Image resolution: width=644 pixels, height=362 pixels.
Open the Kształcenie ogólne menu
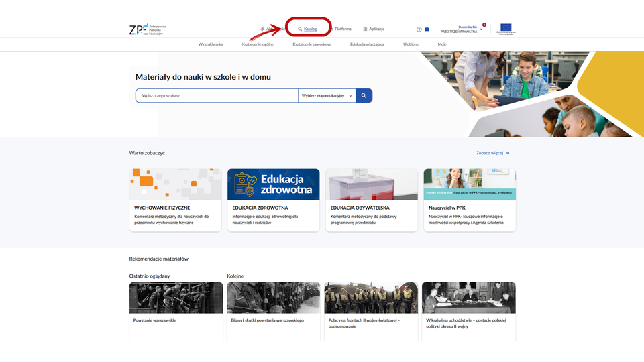[x=258, y=44]
